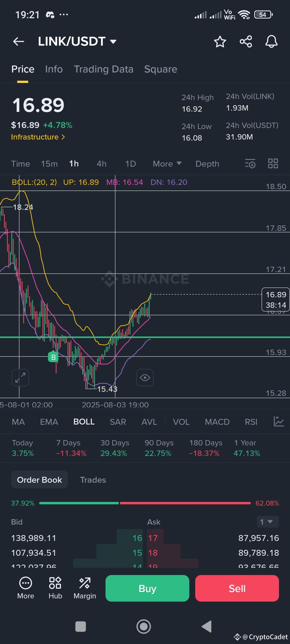Image resolution: width=290 pixels, height=644 pixels.
Task: Tap ask price 18 row
Action: point(213,553)
